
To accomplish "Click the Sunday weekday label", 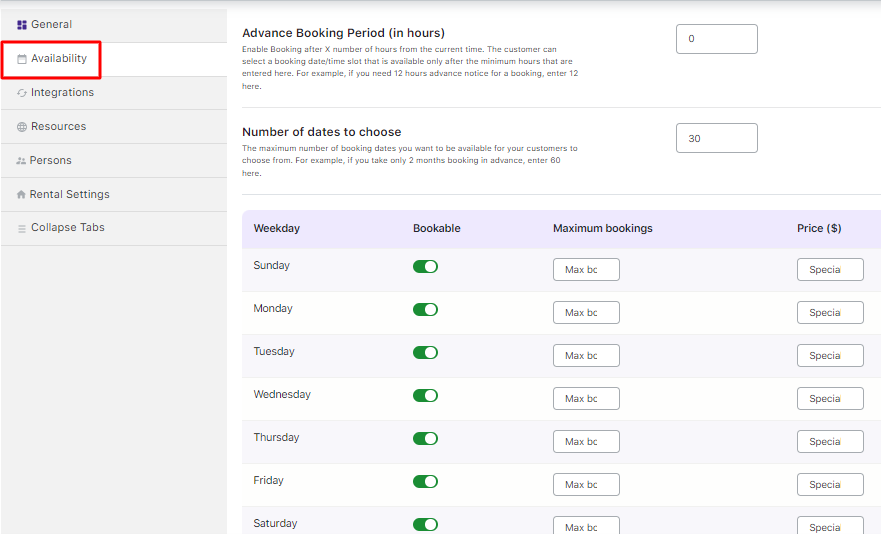I will [x=271, y=265].
